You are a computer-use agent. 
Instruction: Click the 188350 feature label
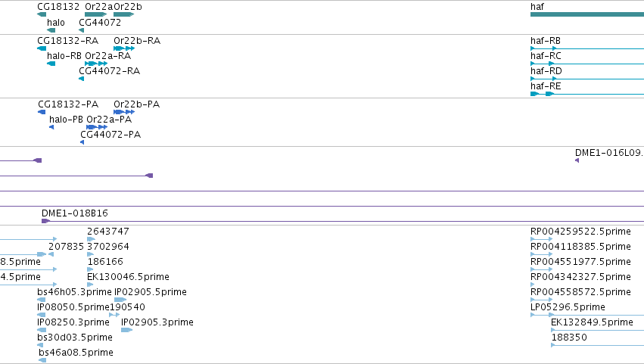coord(569,338)
